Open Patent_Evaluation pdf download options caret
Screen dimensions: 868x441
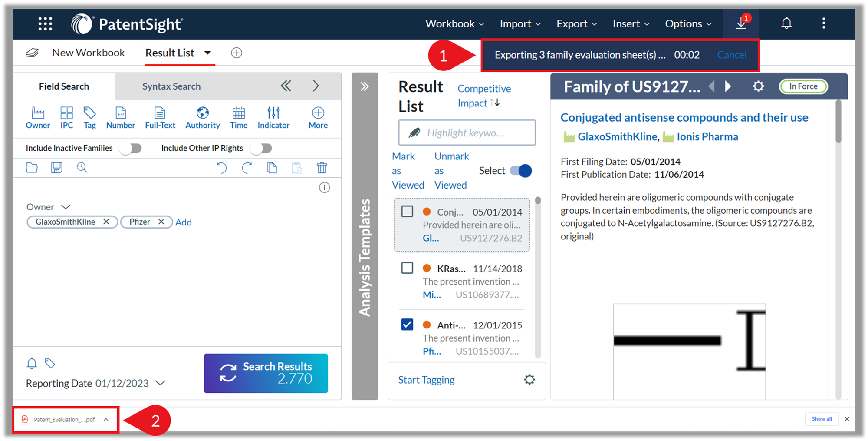[x=106, y=419]
